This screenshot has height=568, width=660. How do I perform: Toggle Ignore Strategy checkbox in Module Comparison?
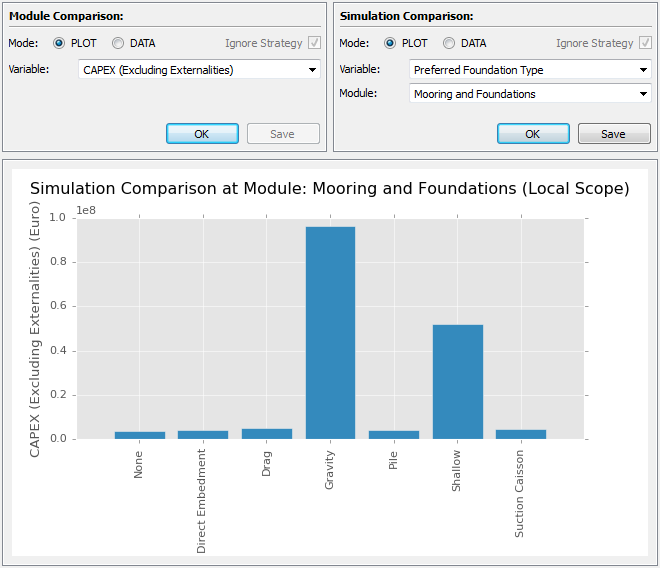(x=315, y=43)
